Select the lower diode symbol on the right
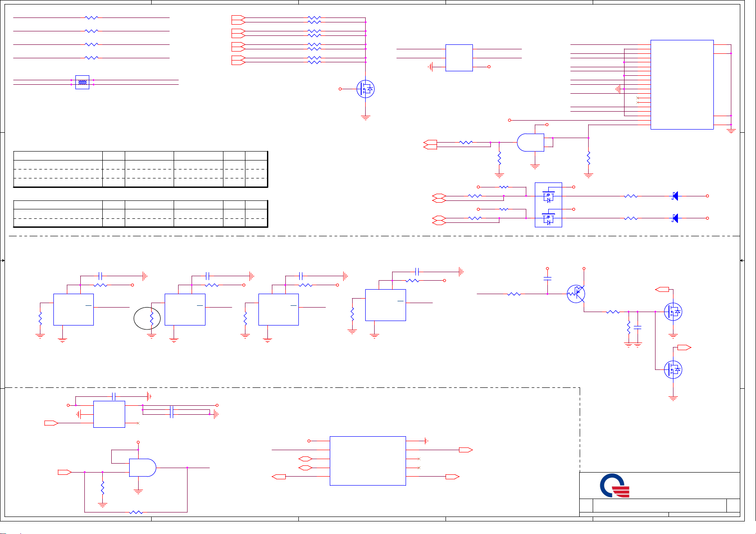This screenshot has height=534, width=756. 675,218
